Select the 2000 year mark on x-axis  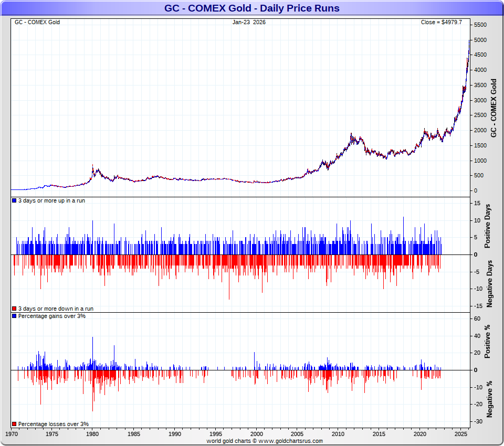[x=256, y=434]
